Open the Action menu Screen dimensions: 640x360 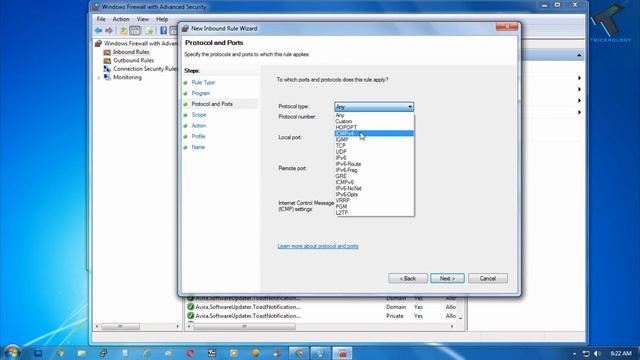[x=121, y=19]
